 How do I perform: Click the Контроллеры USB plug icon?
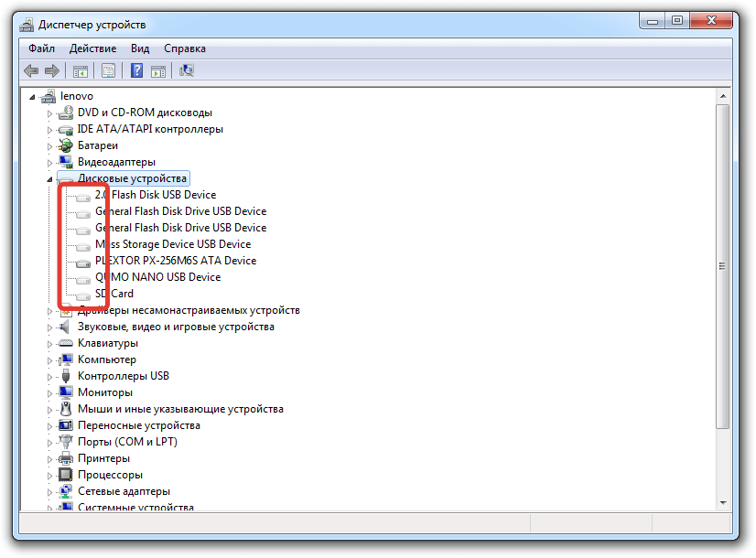pos(66,376)
